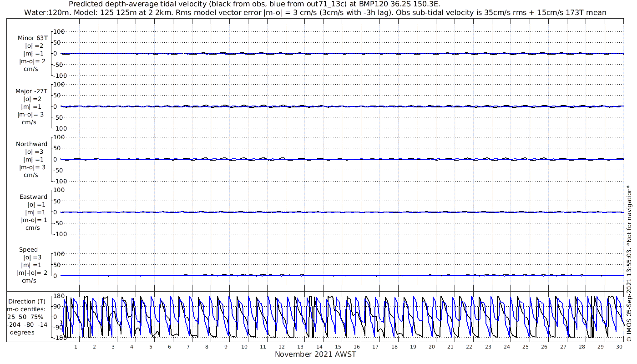Click the day '15' x-axis tick label
Viewport: 637px width, 364px height.
tap(338, 347)
